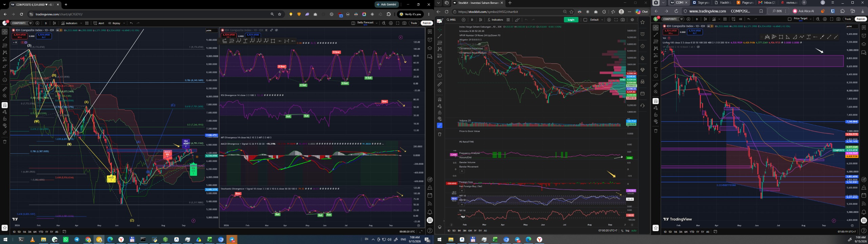Toggle the highlighted magnet tool in Stockbit left toolbar
Image resolution: width=868 pixels, height=244 pixels.
[440, 125]
